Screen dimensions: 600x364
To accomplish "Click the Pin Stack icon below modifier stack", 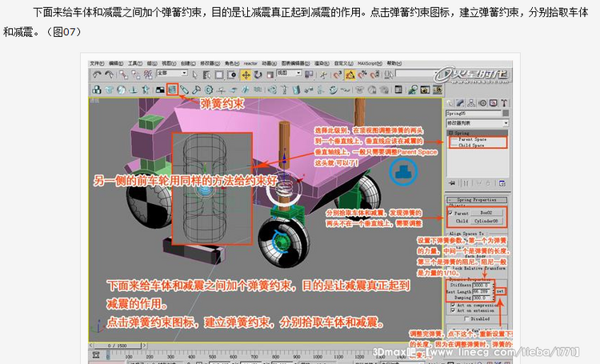I will (452, 183).
